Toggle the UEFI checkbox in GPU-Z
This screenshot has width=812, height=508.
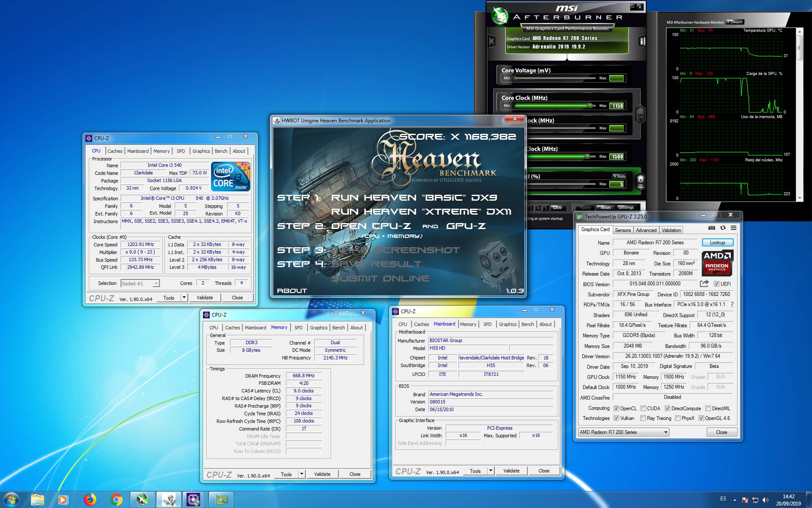716,284
